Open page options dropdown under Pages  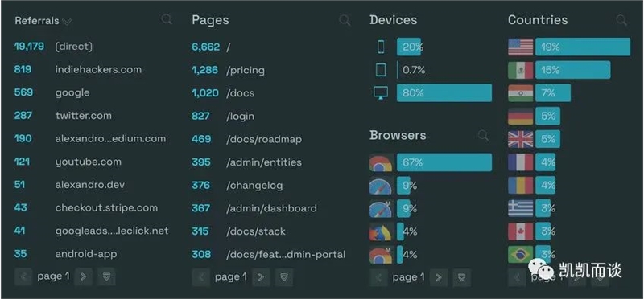(284, 277)
